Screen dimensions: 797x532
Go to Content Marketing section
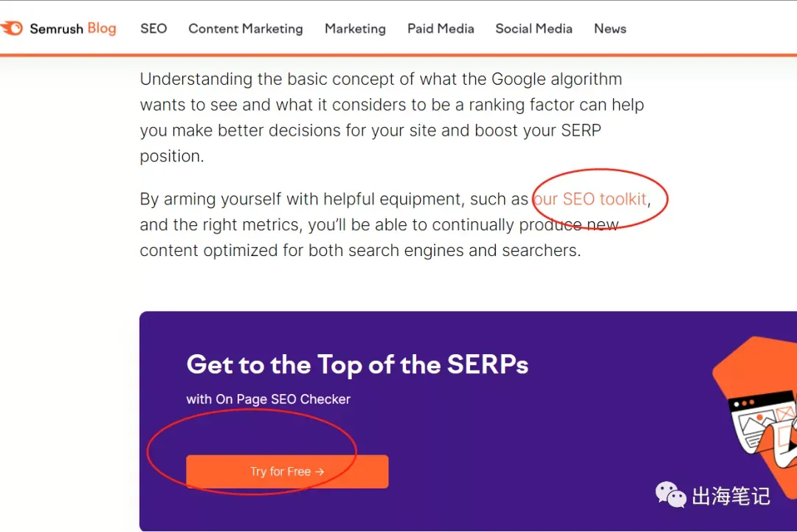(246, 29)
